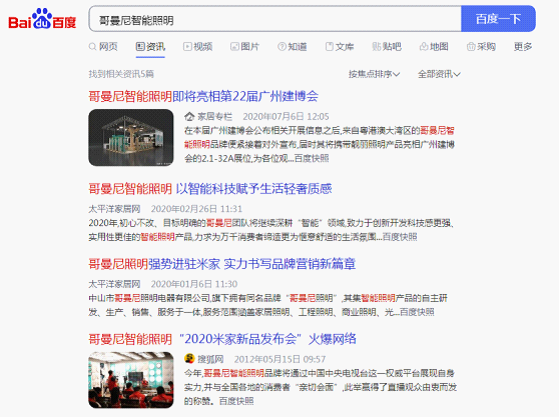Open 百度快照 of the 进驻米家 result
The width and height of the screenshot is (559, 417).
(x=417, y=312)
